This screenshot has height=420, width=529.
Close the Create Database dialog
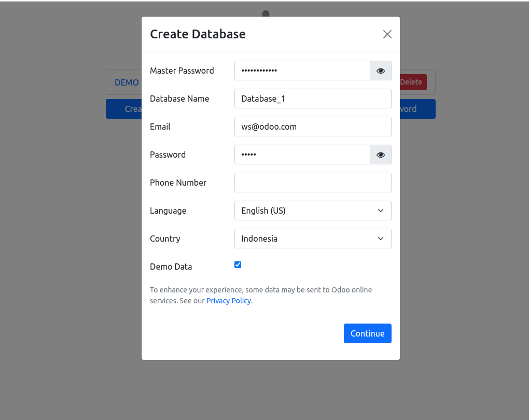(x=387, y=34)
